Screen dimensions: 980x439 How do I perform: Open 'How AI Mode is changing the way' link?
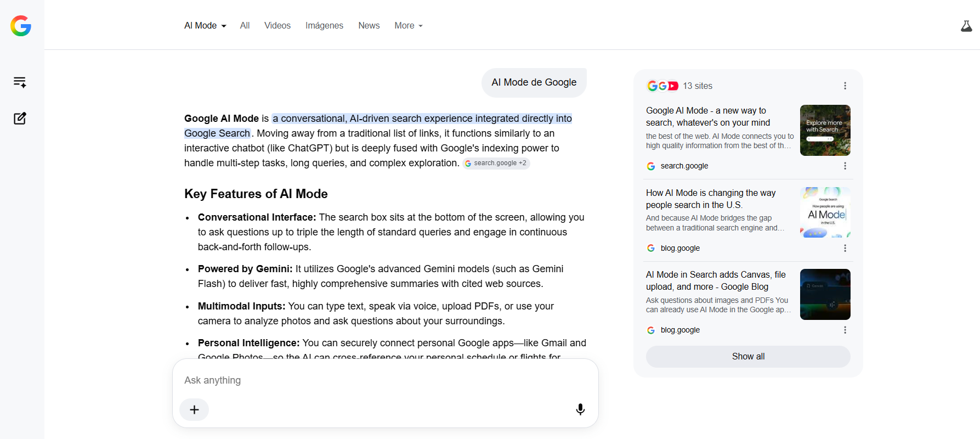tap(711, 199)
